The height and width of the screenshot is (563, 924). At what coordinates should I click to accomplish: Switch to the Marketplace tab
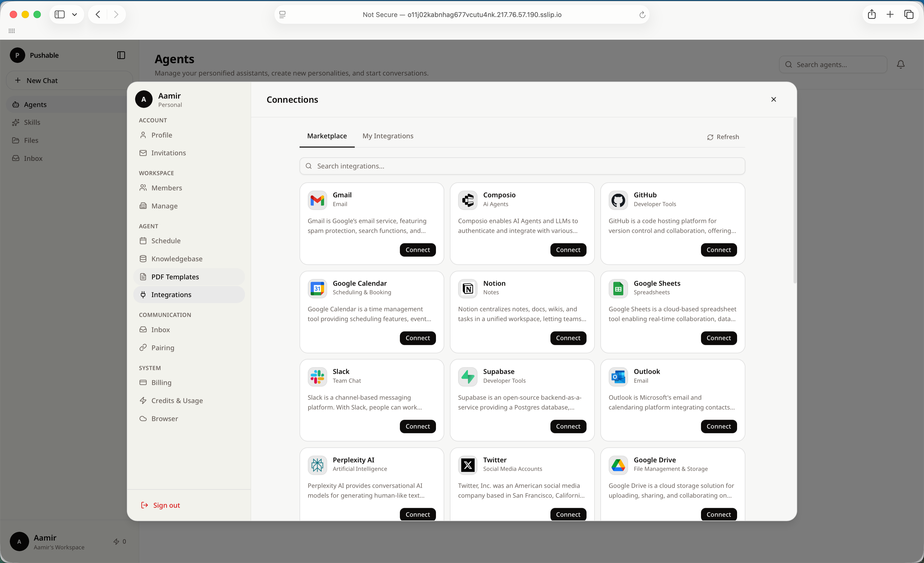327,136
